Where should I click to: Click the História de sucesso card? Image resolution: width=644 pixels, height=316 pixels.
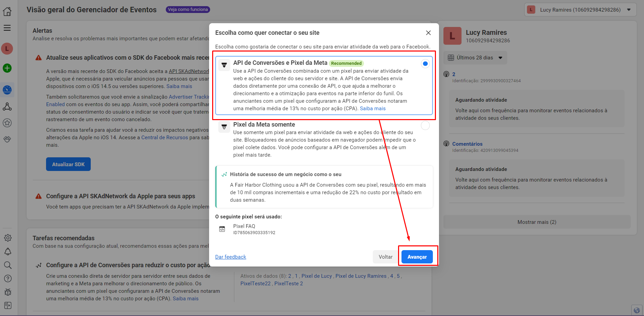point(324,187)
